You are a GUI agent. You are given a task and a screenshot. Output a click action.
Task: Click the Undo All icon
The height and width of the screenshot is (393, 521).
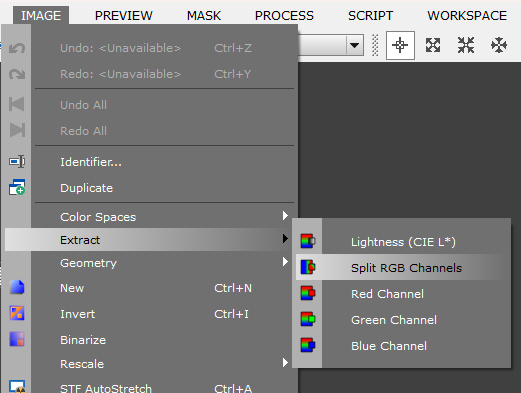pos(17,104)
